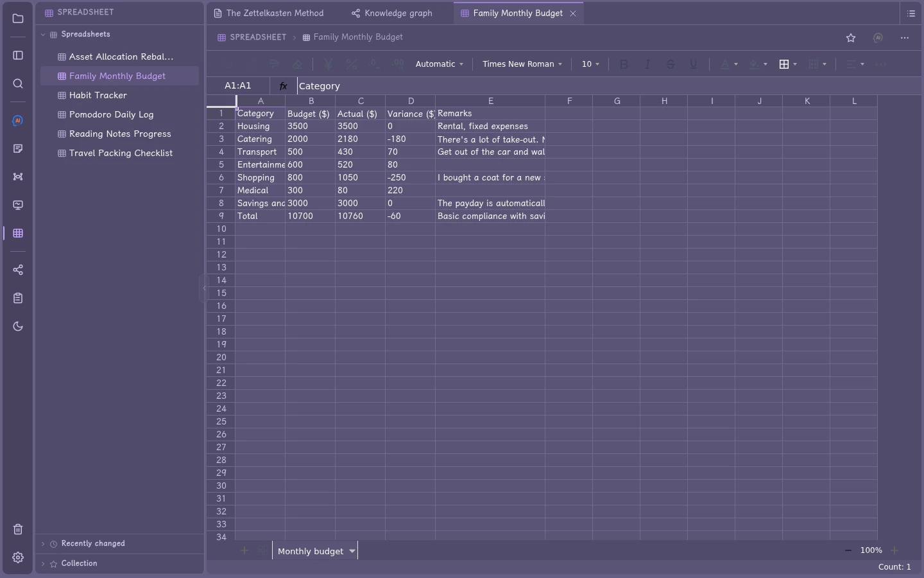Toggle the sidebar panel icon

click(18, 55)
